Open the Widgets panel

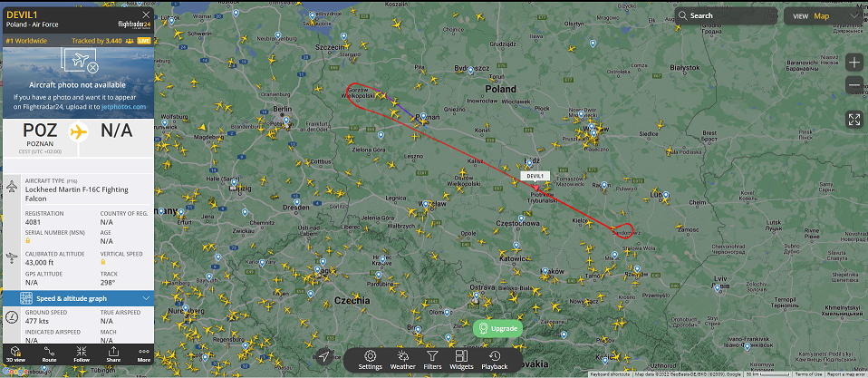461,360
